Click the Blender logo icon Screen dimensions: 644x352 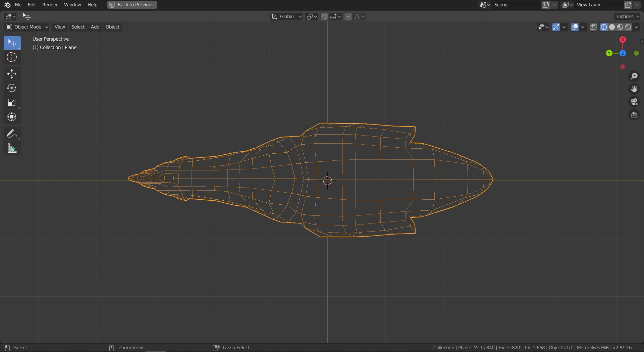[7, 5]
